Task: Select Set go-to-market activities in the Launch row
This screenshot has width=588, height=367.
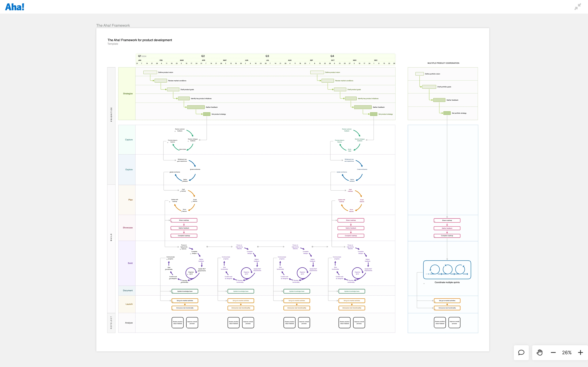Action: pyautogui.click(x=185, y=301)
